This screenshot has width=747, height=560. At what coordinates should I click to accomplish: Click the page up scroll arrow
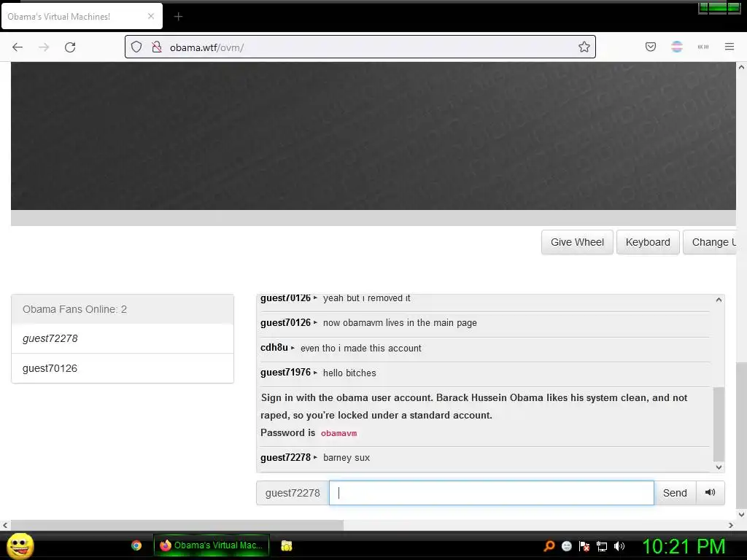click(x=741, y=67)
